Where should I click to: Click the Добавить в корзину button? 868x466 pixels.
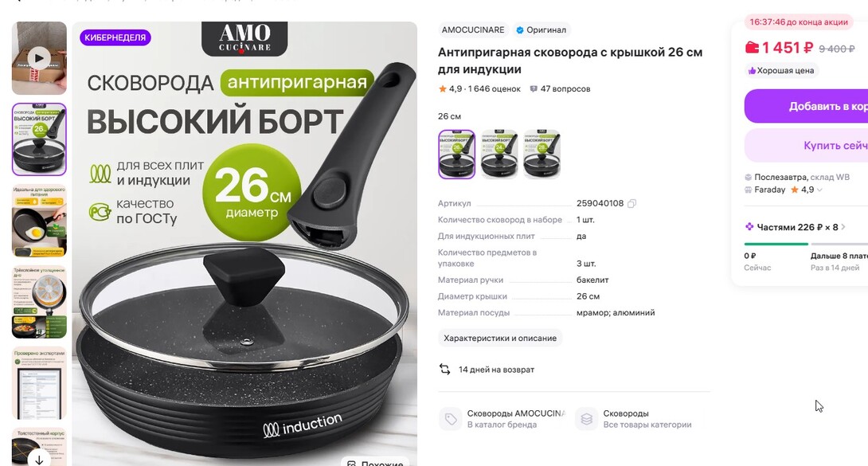[x=806, y=106]
